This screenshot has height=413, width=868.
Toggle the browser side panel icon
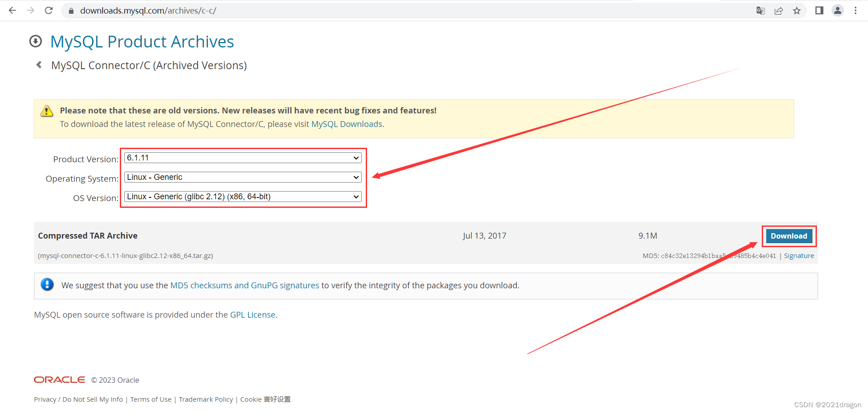tap(819, 10)
